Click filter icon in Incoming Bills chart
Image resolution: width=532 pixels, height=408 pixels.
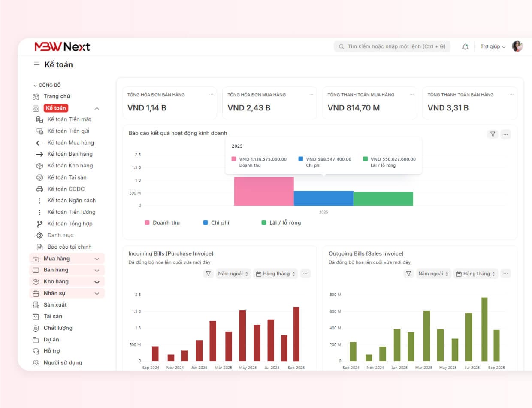[209, 274]
